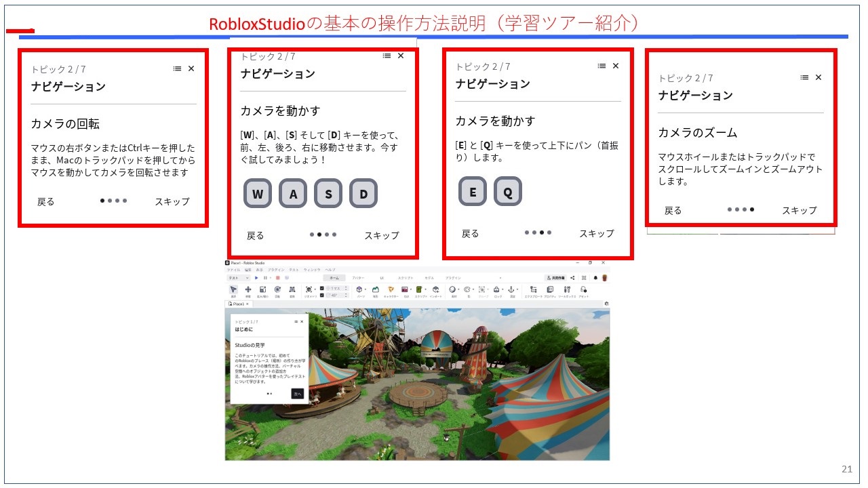This screenshot has width=868, height=488.
Task: Activate the 拡大/縮小 (Scale) tool
Action: (x=262, y=290)
